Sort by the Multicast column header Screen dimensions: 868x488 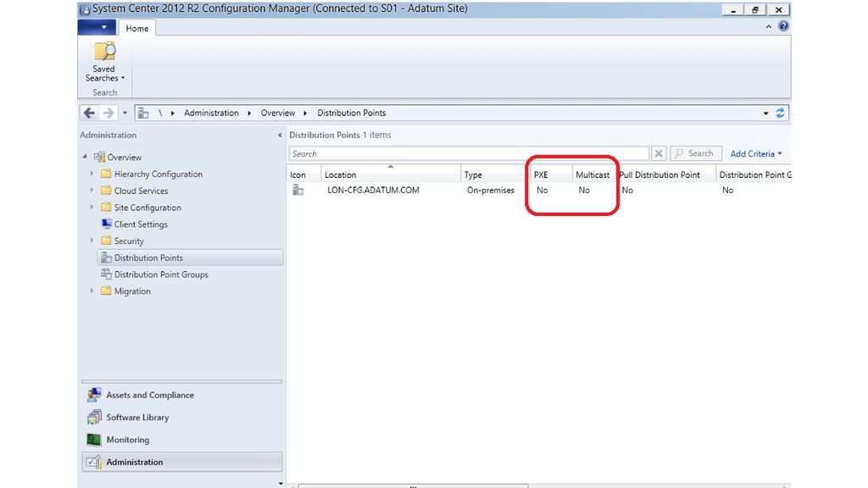593,175
